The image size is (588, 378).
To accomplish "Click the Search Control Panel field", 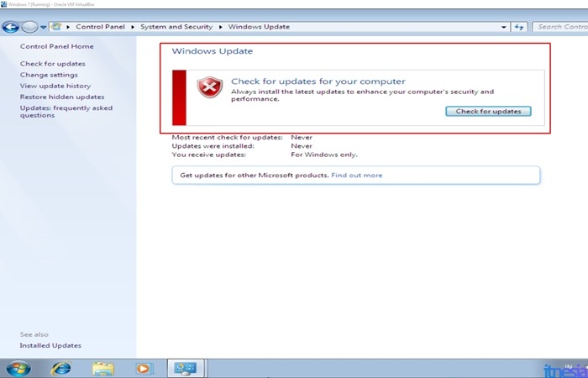I will (561, 27).
